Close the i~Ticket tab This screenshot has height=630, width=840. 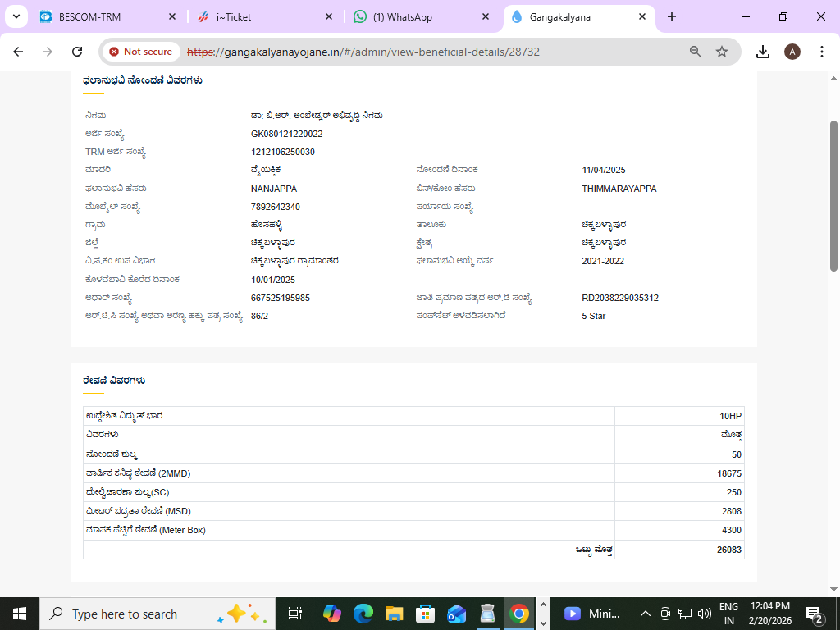click(x=329, y=17)
